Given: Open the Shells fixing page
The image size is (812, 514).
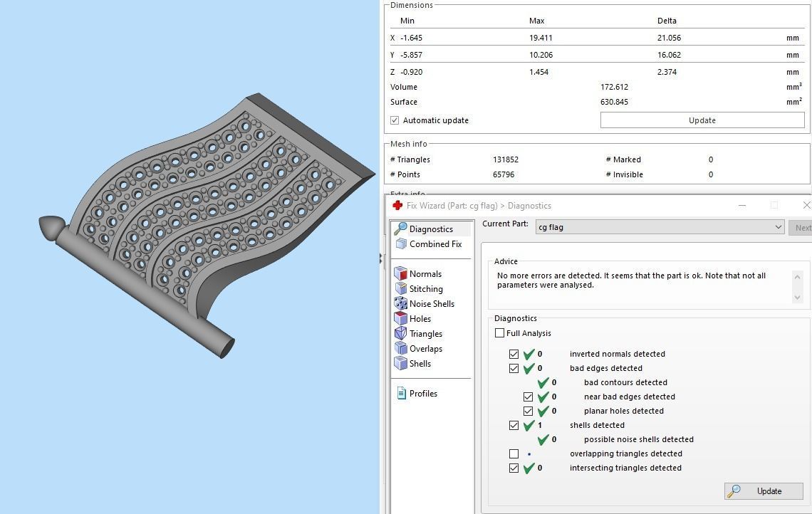Looking at the screenshot, I should 420,363.
